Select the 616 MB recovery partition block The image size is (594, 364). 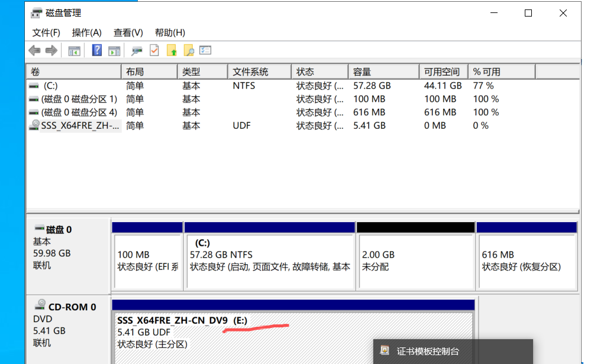526,260
